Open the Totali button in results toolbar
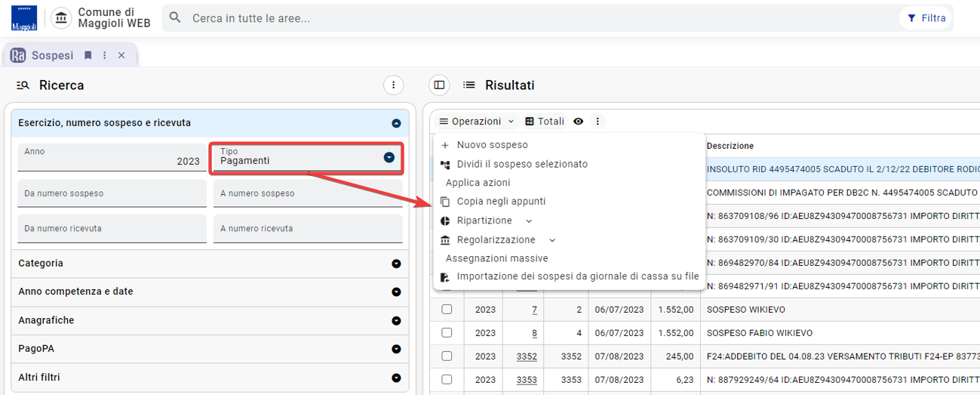The image size is (980, 395). [544, 121]
